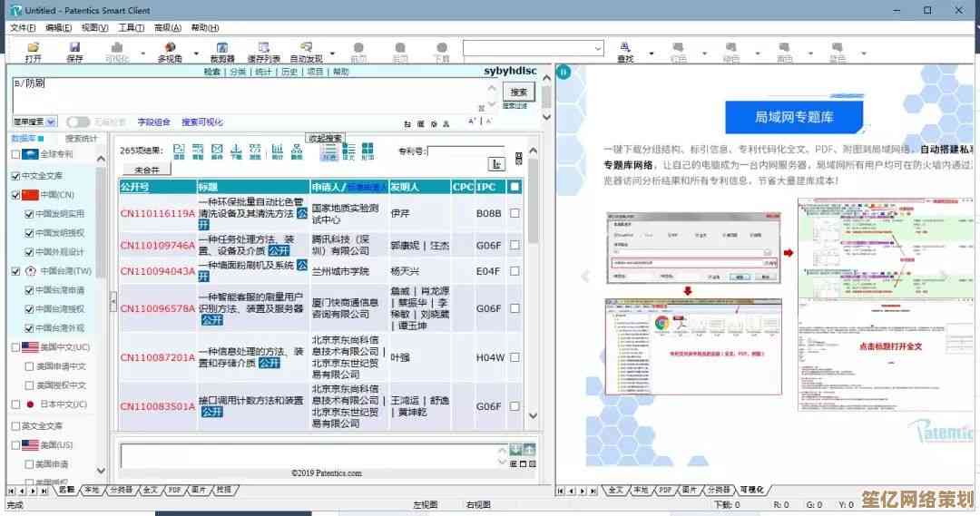
Task: Click the 专利号 patent number input field
Action: 465,151
